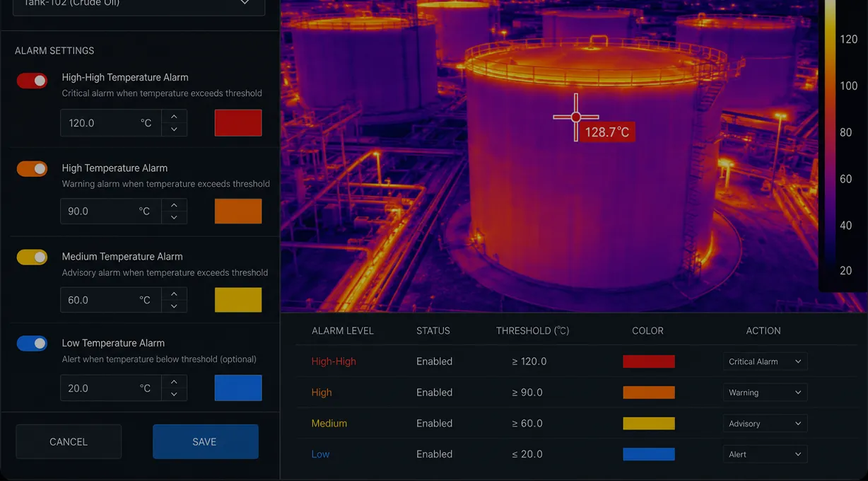The height and width of the screenshot is (481, 868).
Task: Click the Low row label in the table
Action: [320, 454]
